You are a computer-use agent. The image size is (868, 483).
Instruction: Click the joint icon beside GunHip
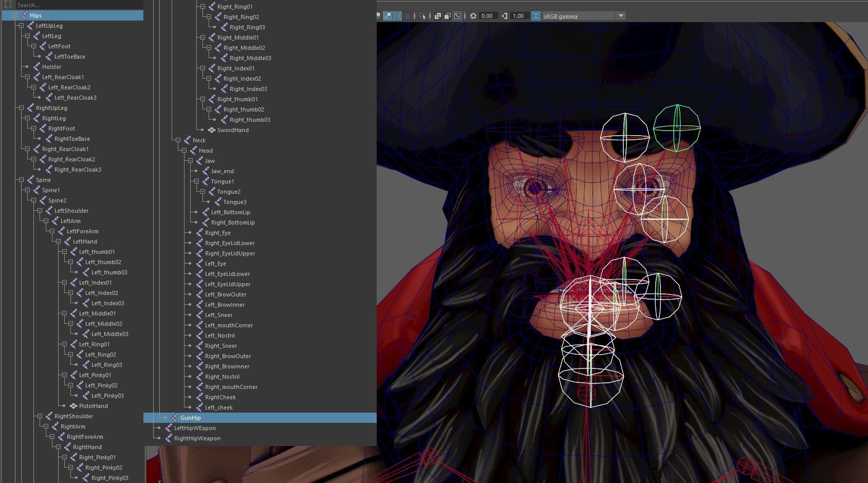coord(175,418)
